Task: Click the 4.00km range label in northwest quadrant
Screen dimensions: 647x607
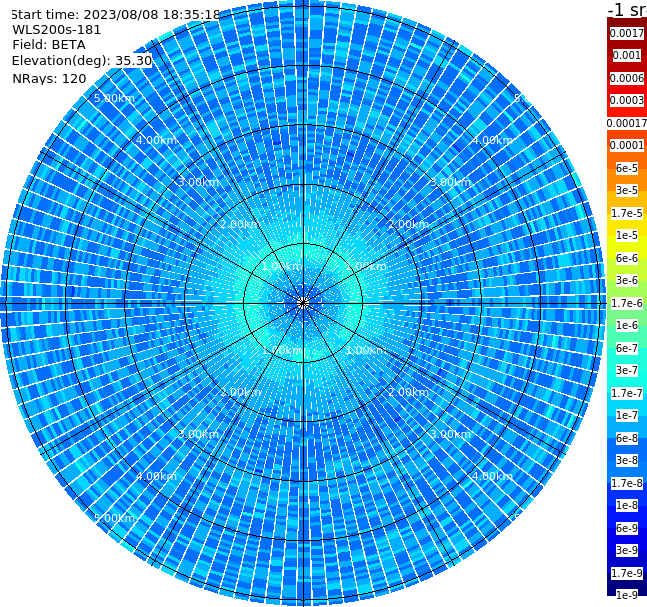Action: [156, 140]
